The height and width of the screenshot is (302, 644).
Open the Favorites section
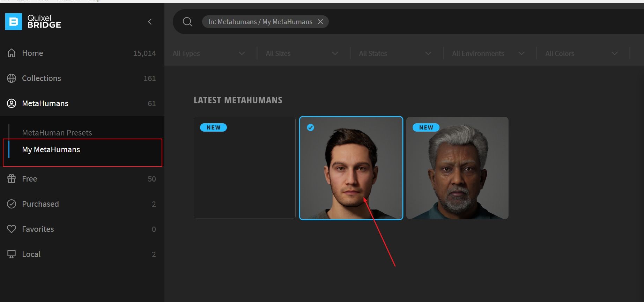(x=82, y=229)
